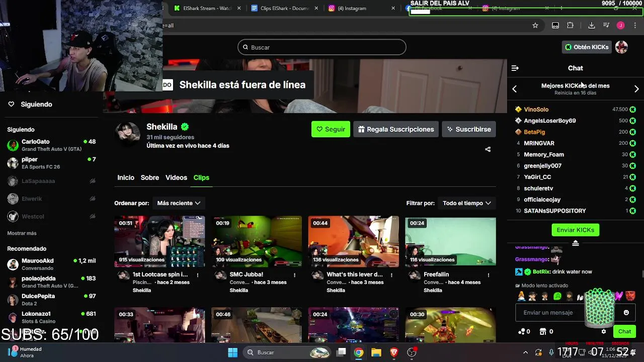Open the Chrome profile icon
644x362 pixels.
click(x=620, y=26)
